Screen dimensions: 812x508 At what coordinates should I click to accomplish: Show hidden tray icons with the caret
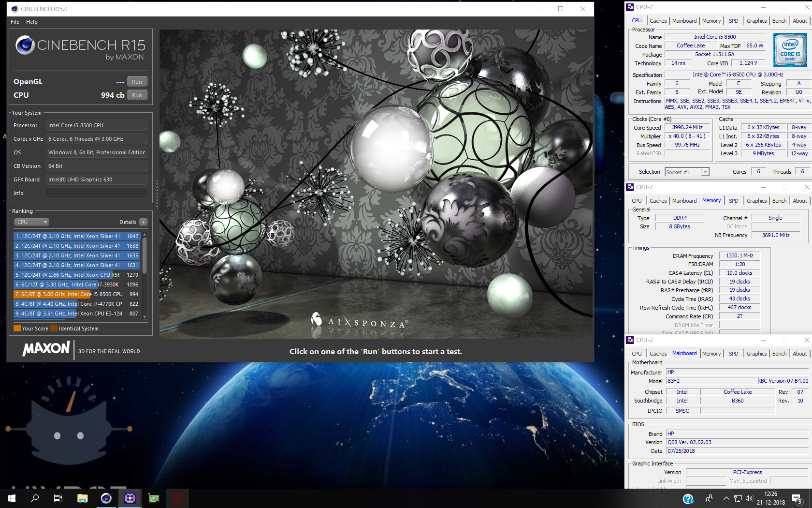point(726,498)
